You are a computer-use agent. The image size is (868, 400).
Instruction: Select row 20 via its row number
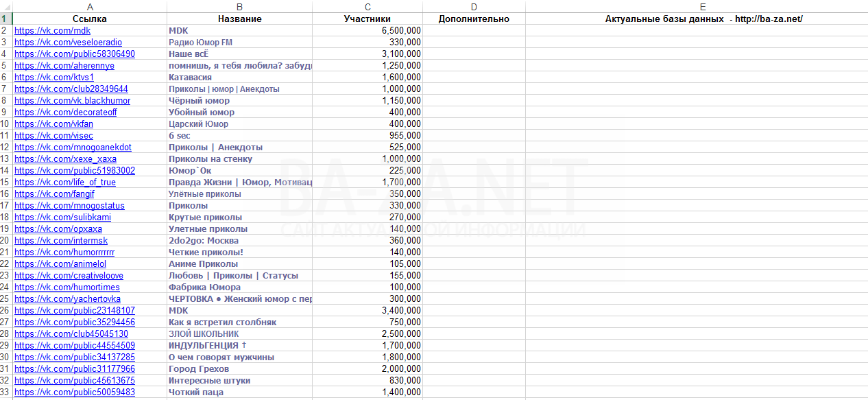click(6, 240)
